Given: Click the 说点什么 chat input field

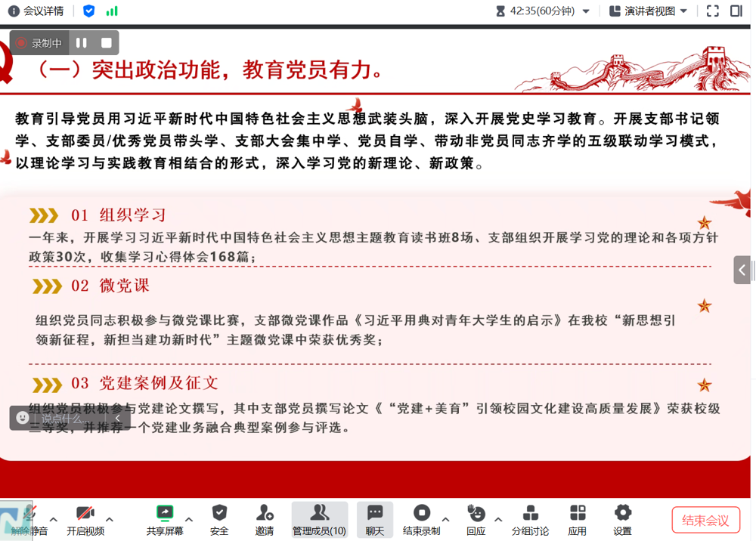Looking at the screenshot, I should pos(68,418).
